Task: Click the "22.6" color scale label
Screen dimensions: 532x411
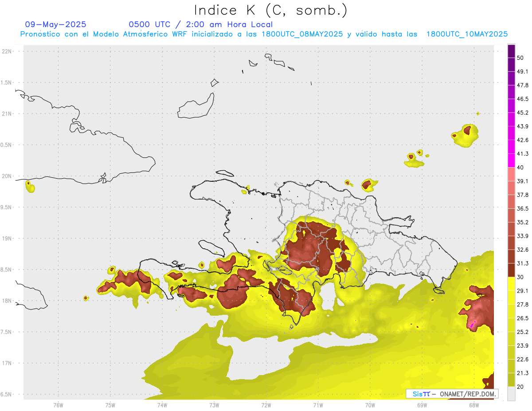Action: pos(522,360)
